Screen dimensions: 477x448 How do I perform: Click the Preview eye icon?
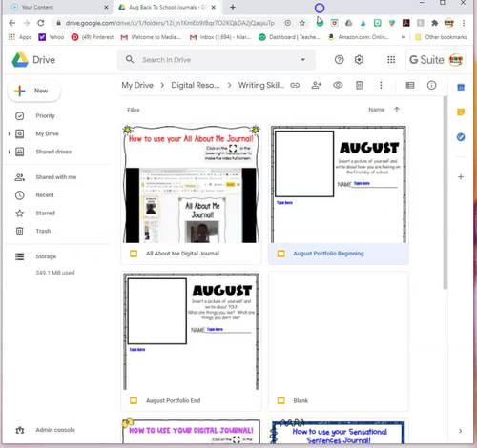(x=338, y=85)
